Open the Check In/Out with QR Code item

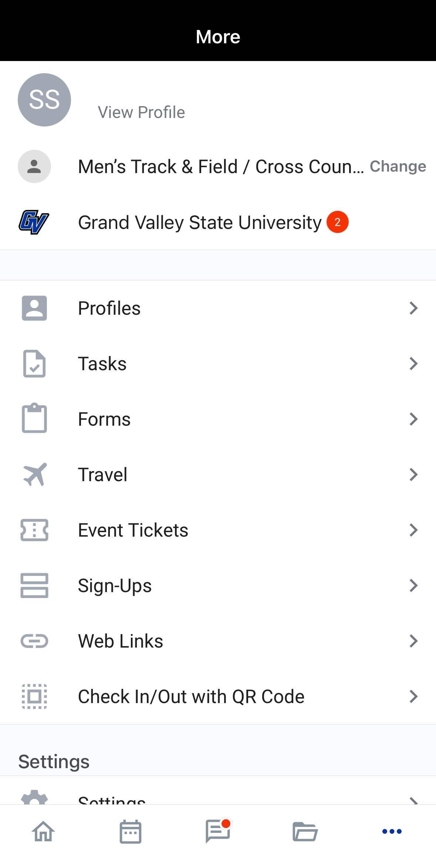191,696
